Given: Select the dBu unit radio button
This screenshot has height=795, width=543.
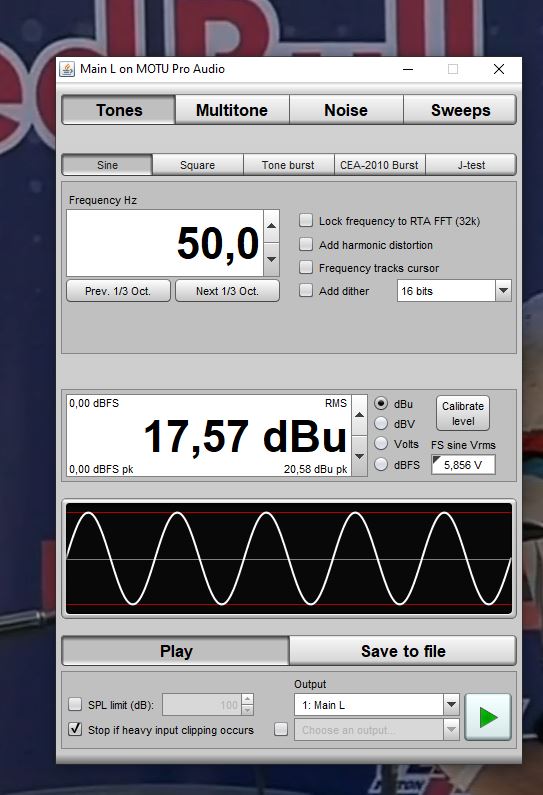Looking at the screenshot, I should (x=381, y=404).
